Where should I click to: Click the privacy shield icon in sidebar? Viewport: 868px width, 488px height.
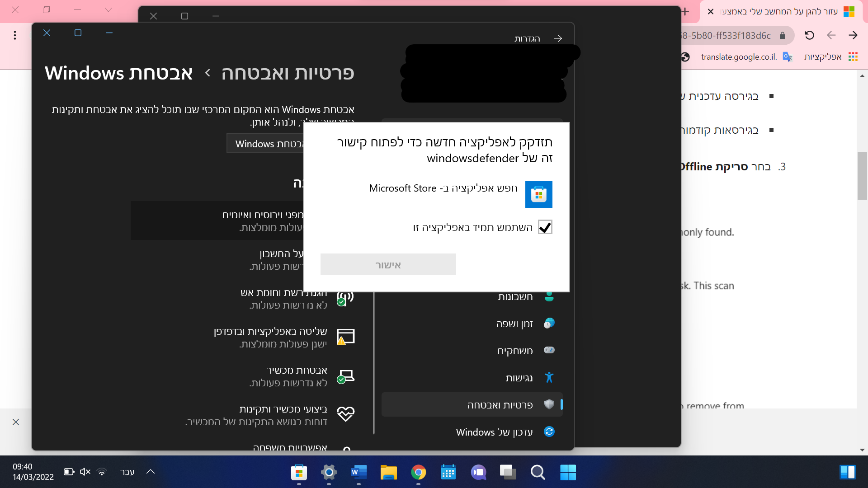click(x=549, y=404)
